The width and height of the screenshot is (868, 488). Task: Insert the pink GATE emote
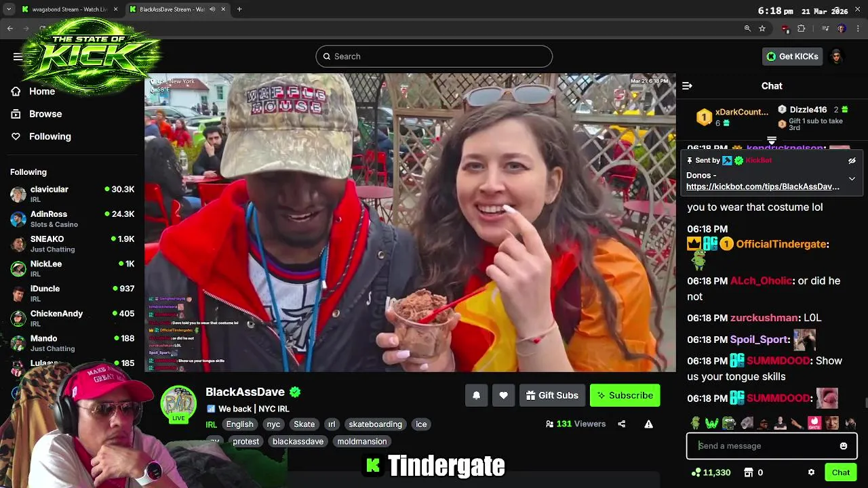coord(814,424)
